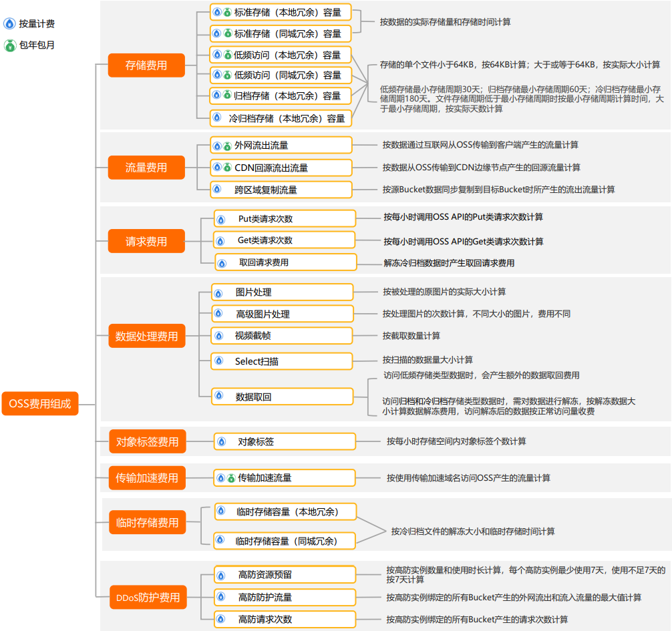Click green subscription icon in 外网流出流量 node
This screenshot has height=631, width=672.
pos(228,146)
